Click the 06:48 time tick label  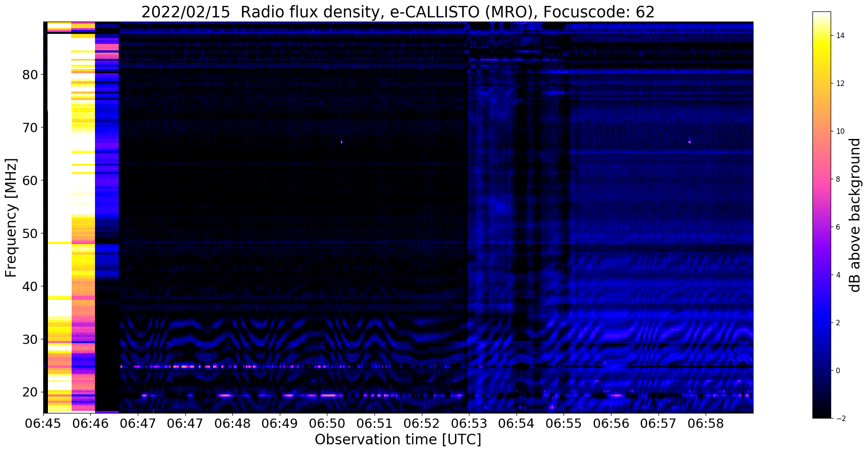[x=232, y=423]
